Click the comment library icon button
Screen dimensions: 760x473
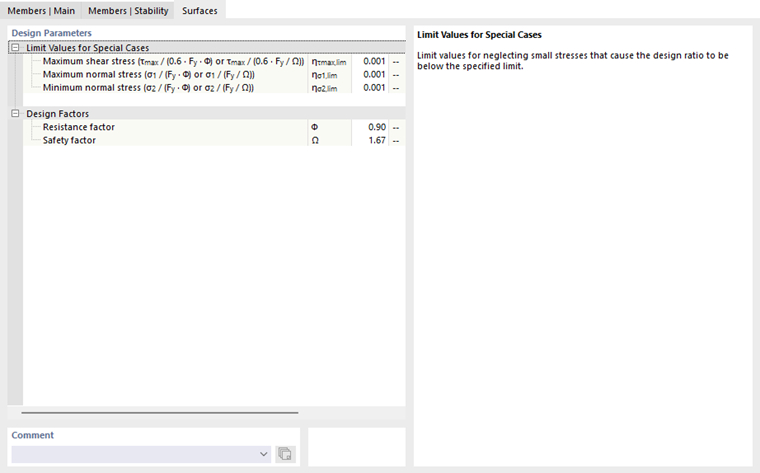click(285, 454)
